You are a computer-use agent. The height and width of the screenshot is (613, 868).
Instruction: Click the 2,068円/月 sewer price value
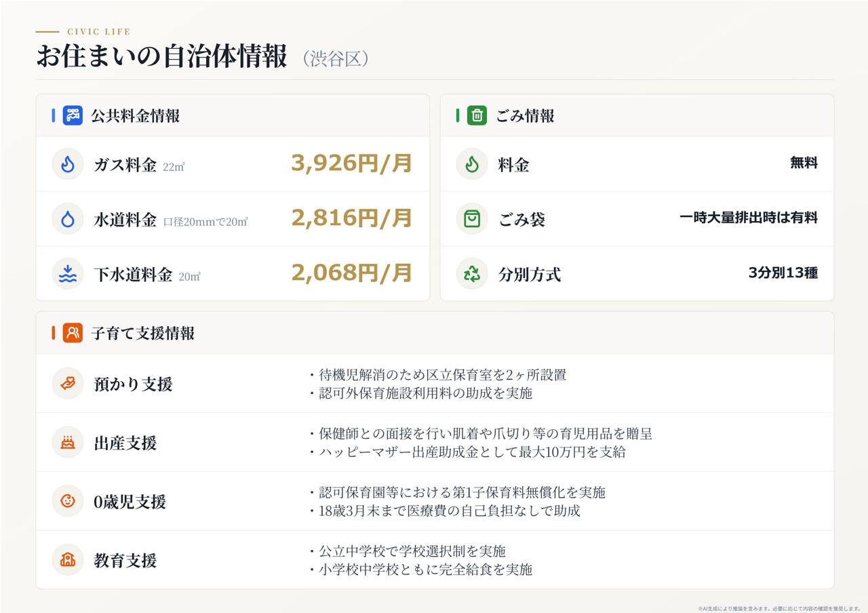352,273
